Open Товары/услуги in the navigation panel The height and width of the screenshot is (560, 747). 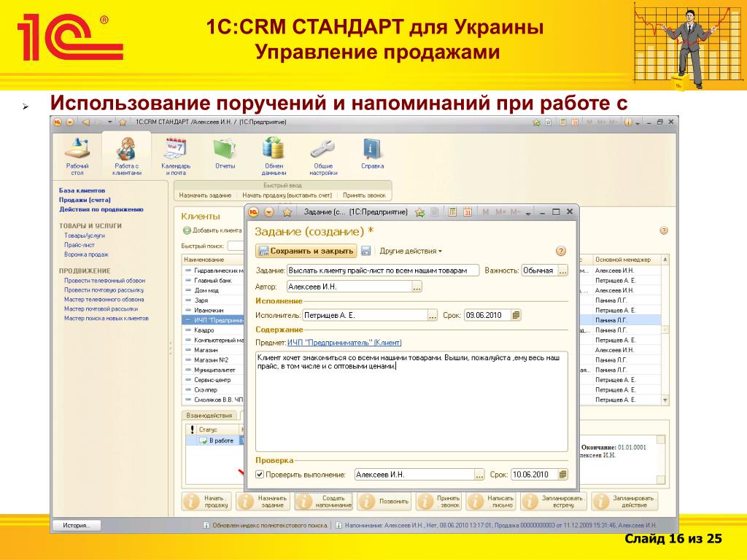click(85, 236)
